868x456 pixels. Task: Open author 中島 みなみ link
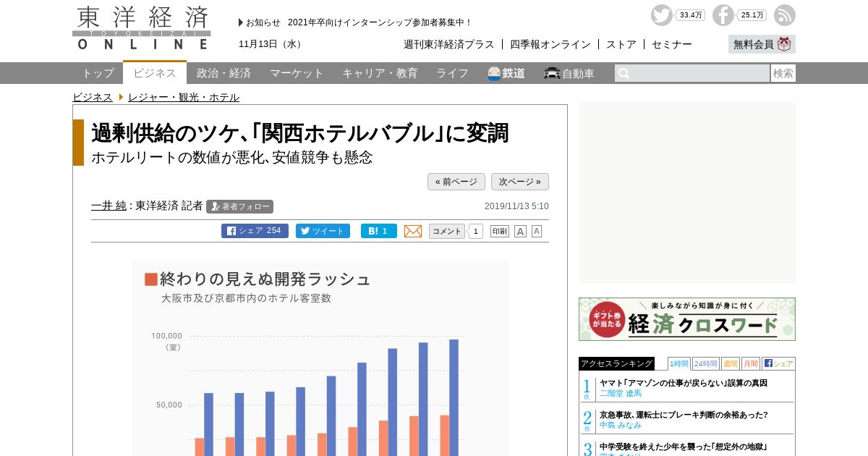[x=621, y=425]
